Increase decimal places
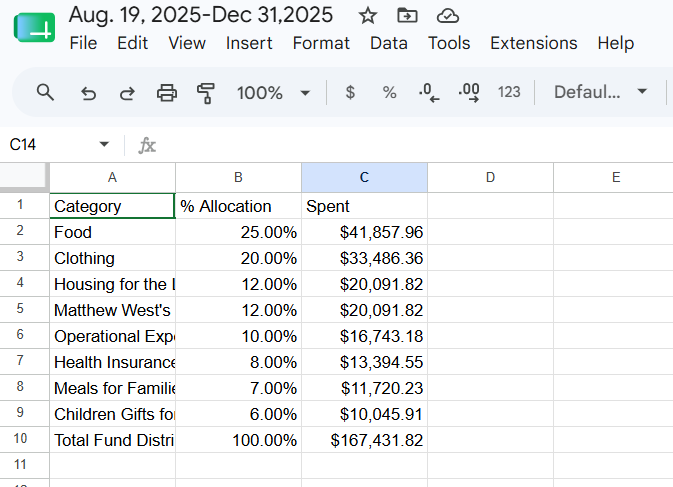 tap(469, 93)
